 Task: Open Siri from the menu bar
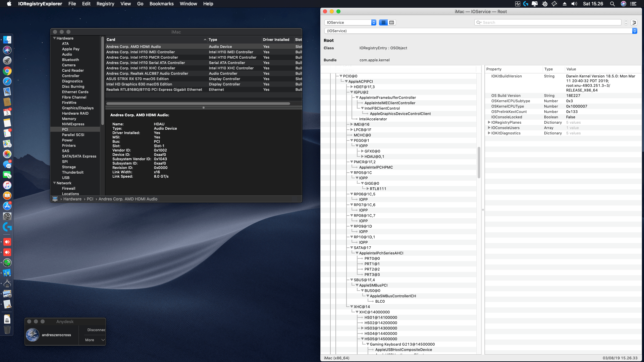pyautogui.click(x=623, y=4)
